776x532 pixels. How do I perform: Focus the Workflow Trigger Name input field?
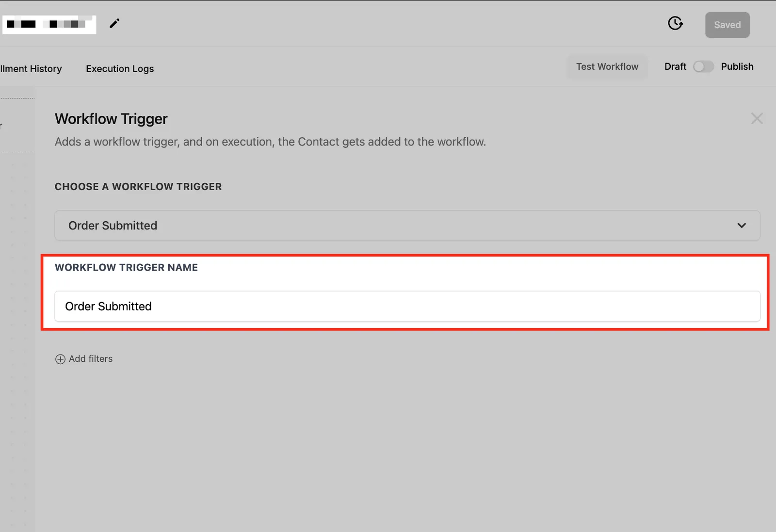click(407, 306)
